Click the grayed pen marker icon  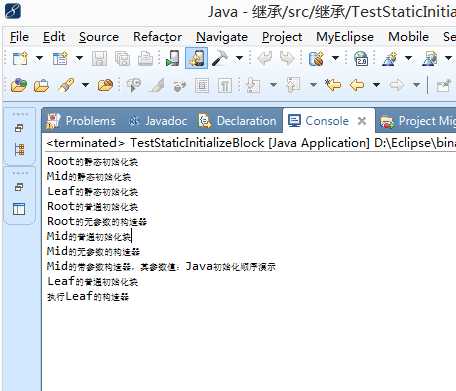tap(157, 85)
